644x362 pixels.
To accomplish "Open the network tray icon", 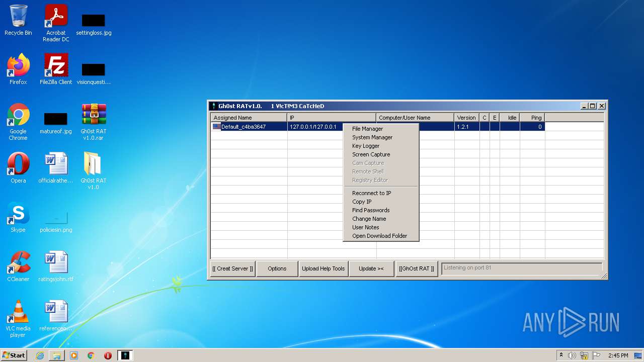I will coord(584,355).
